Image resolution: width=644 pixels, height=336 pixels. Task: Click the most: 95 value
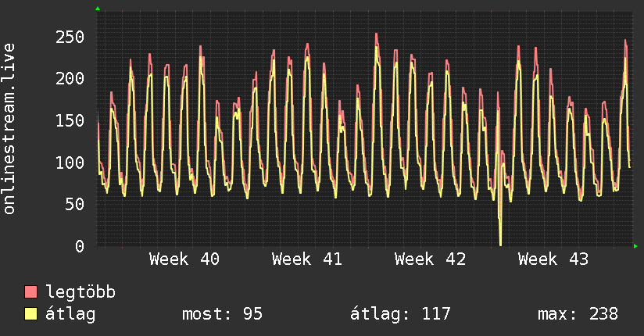(222, 314)
